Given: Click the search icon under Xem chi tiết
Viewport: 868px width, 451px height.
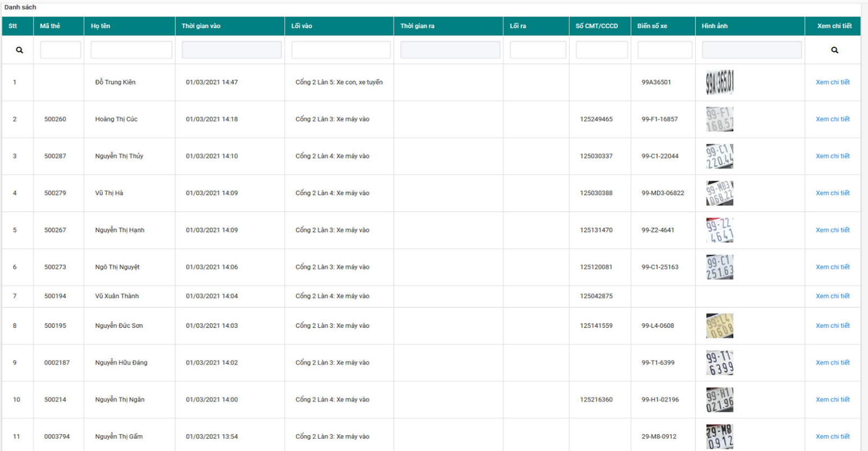Looking at the screenshot, I should (834, 50).
